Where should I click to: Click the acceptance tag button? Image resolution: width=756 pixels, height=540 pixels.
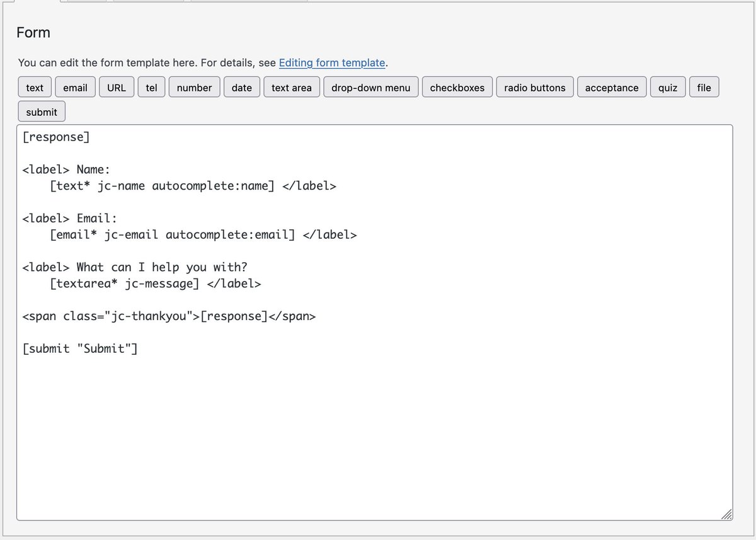[x=612, y=88]
